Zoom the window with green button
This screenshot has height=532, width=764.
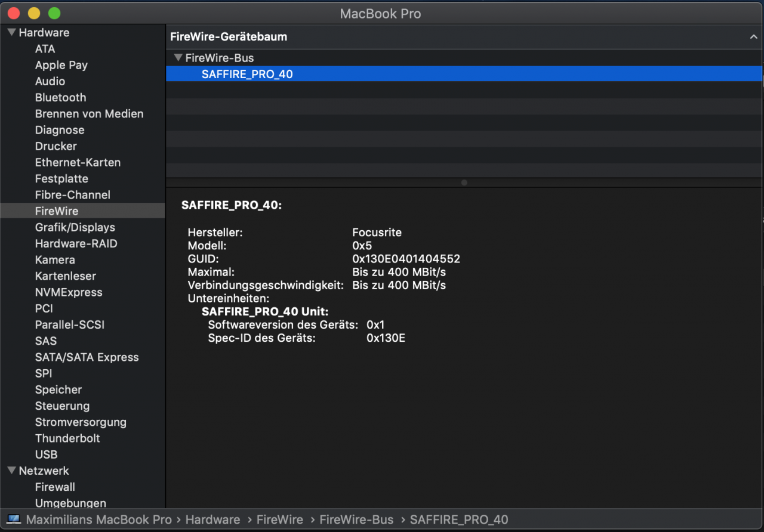[54, 13]
